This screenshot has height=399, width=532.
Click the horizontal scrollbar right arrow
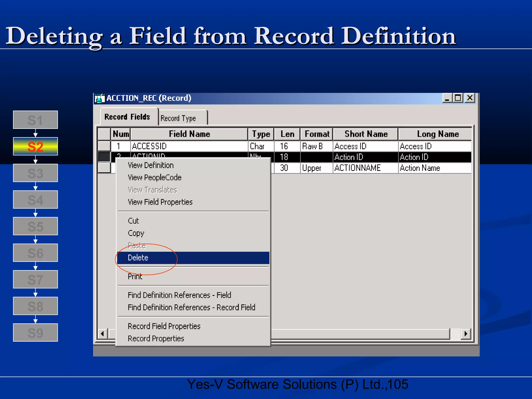coord(466,334)
